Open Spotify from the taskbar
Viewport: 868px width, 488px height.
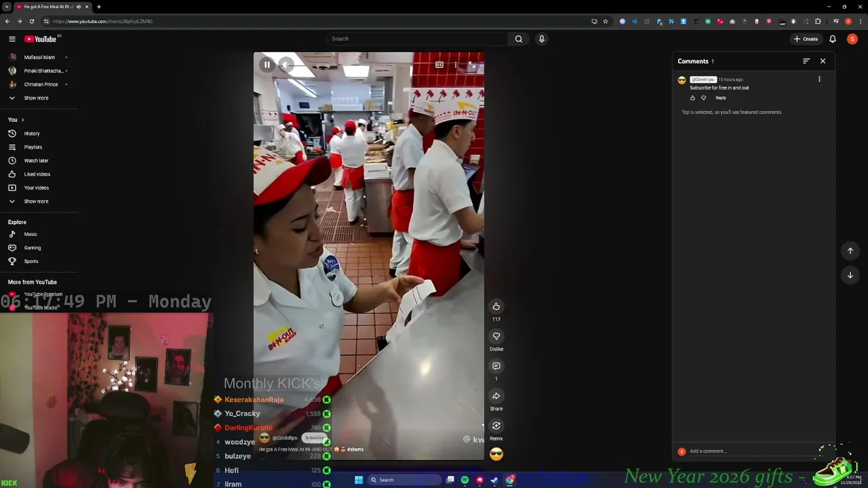(465, 480)
